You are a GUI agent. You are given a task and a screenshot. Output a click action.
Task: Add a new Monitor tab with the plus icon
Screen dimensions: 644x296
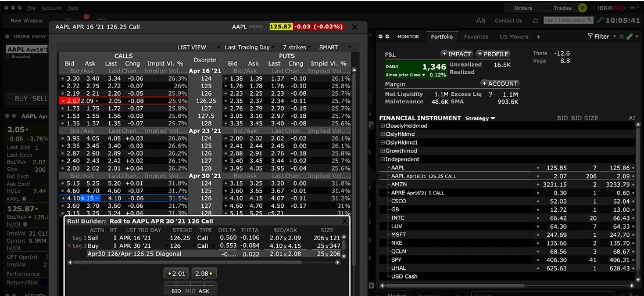(538, 37)
